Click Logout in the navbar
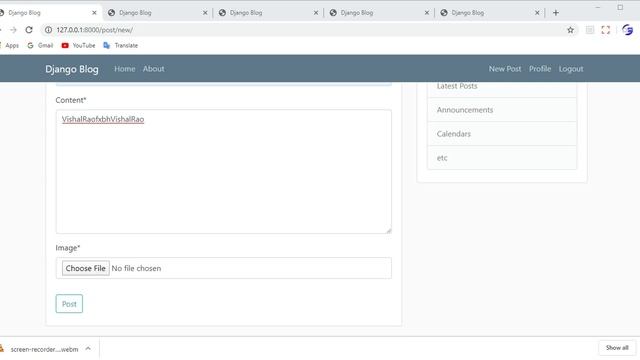 (x=571, y=69)
